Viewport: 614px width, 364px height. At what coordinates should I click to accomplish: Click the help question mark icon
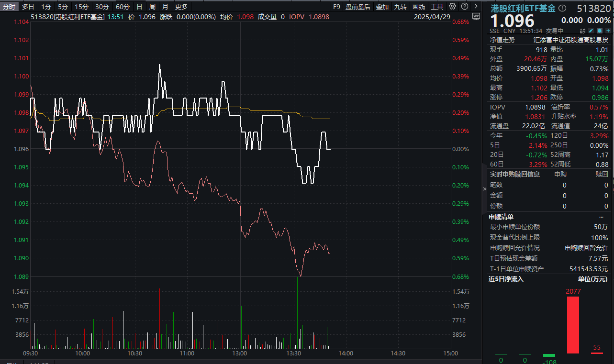[464, 7]
